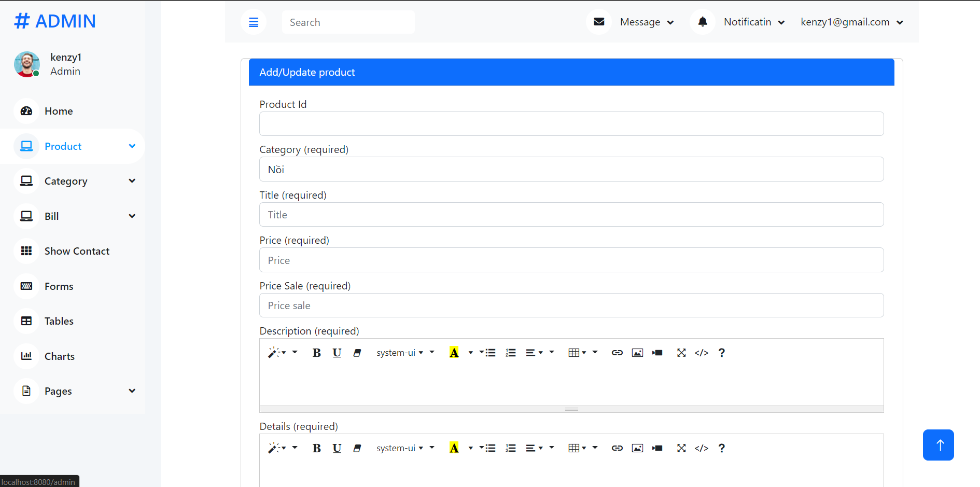The width and height of the screenshot is (980, 487).
Task: Click unordered list icon in Description editor
Action: point(491,353)
